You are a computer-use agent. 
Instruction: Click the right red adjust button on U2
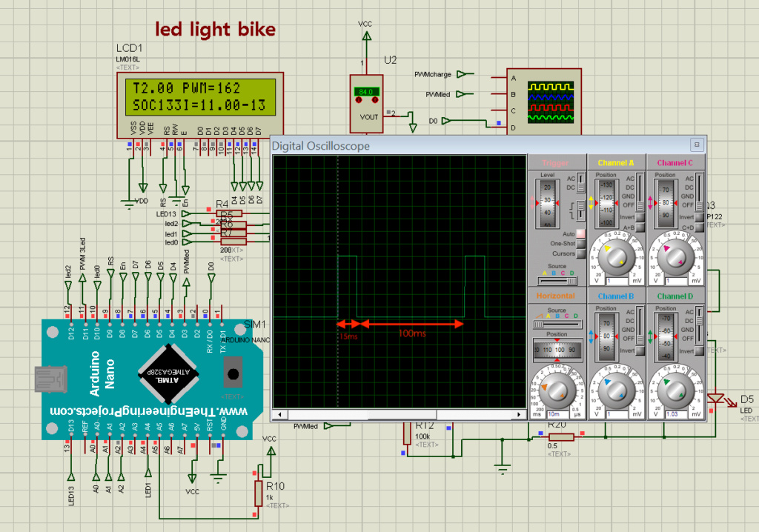point(374,100)
